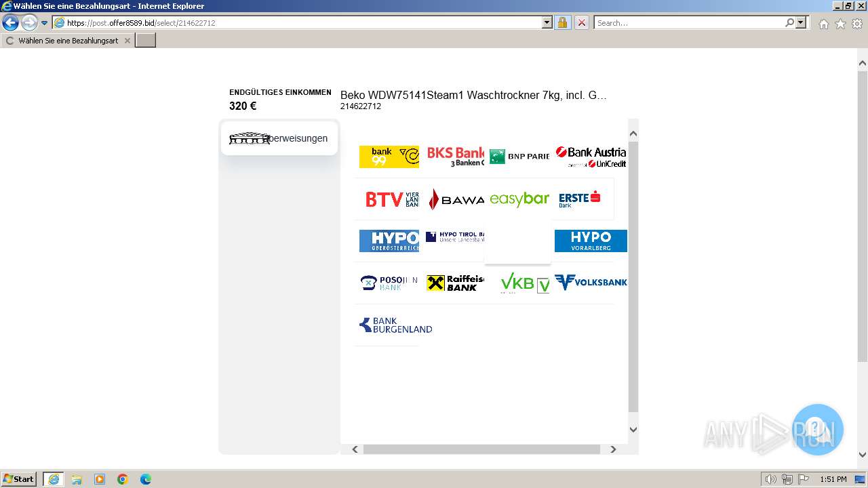Open recent pages dropdown arrow
This screenshot has width=868, height=488.
point(45,22)
